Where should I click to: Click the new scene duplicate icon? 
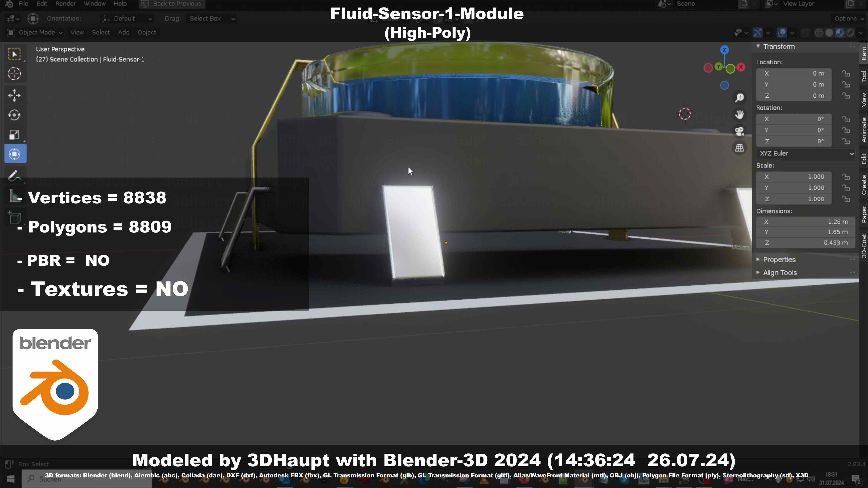(x=743, y=4)
